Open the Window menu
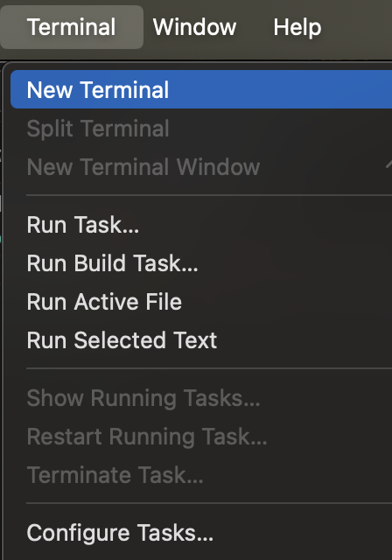This screenshot has width=392, height=560. [x=194, y=27]
